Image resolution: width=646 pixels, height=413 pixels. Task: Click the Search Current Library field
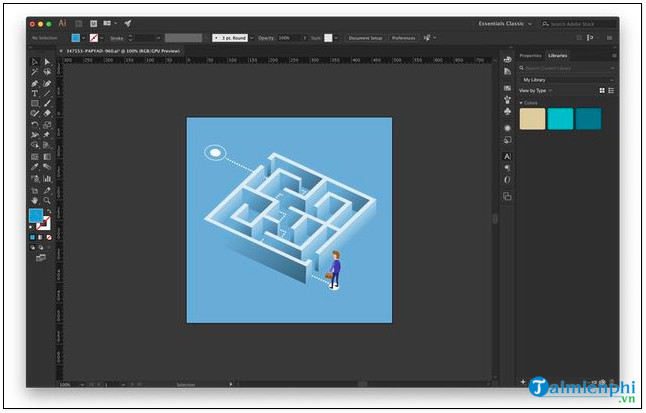(566, 68)
